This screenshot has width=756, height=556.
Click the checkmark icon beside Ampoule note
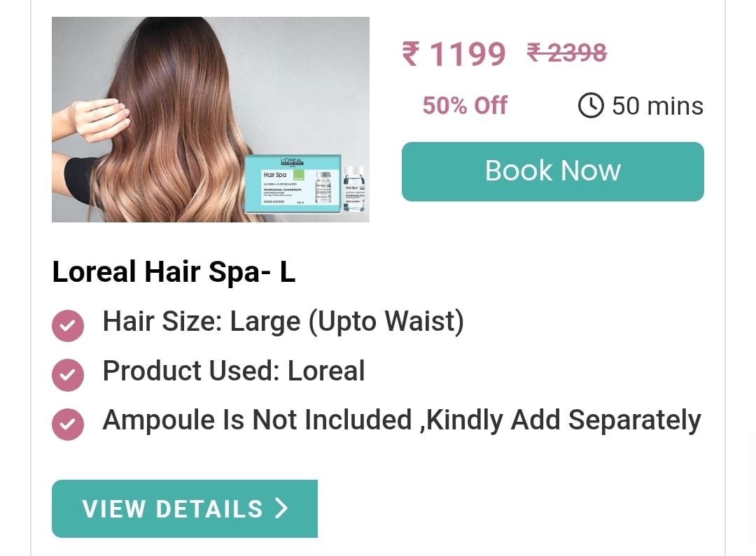click(68, 424)
